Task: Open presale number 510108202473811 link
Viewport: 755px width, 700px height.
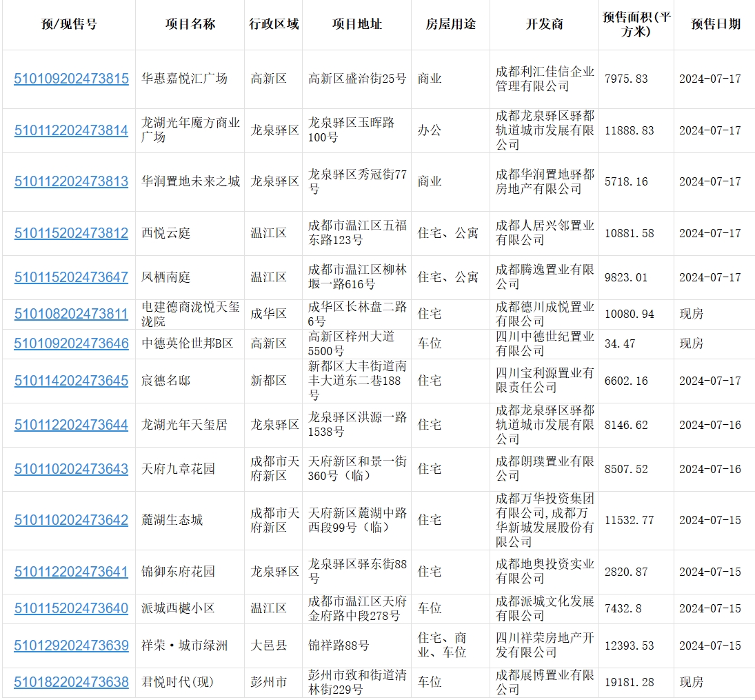Action: (71, 314)
